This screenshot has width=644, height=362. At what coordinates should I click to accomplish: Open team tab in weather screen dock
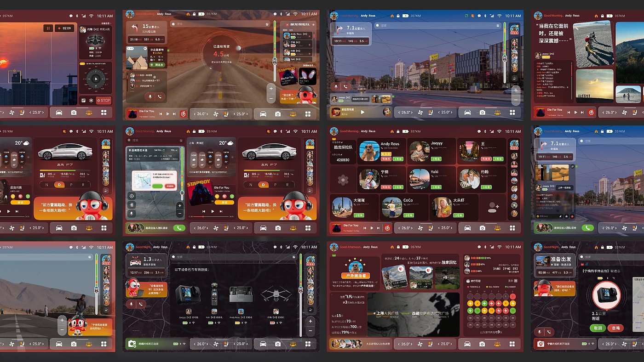point(293,228)
